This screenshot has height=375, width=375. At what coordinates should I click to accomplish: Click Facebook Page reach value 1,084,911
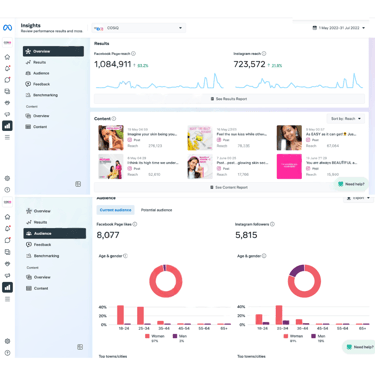[x=113, y=64]
